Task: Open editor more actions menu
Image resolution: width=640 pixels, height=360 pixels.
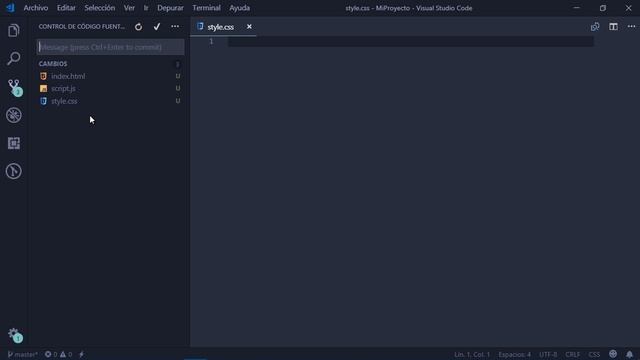Action: tap(631, 27)
